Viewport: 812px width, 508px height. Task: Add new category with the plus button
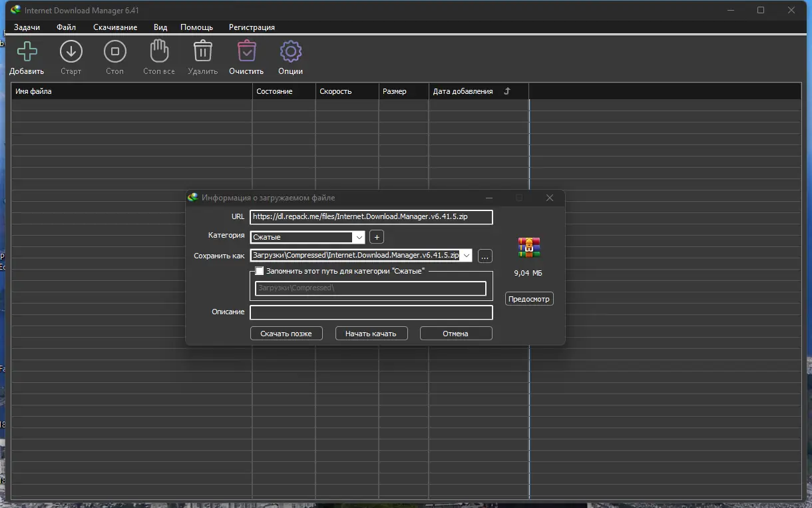377,237
